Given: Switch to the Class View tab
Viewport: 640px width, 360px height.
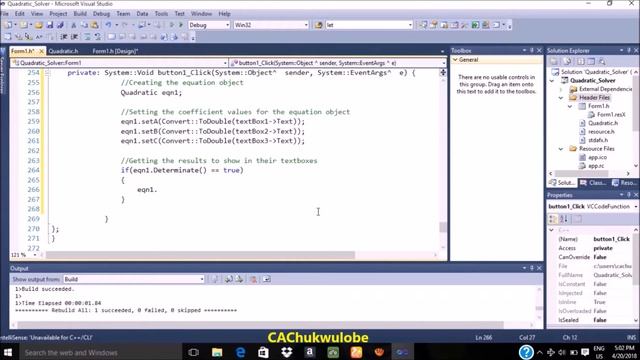Looking at the screenshot, I should (594, 183).
